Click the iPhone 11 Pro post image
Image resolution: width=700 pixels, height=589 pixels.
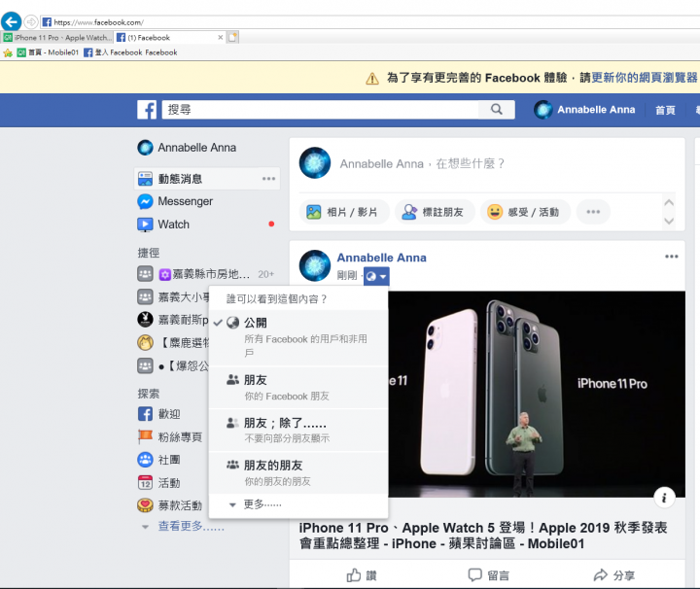click(x=537, y=395)
